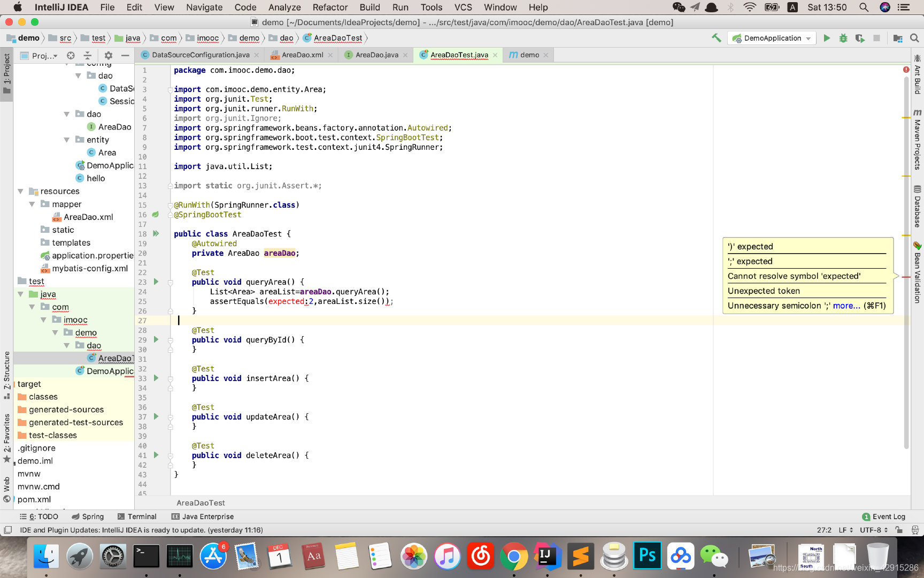The image size is (924, 578).
Task: Collapse the imooc folder under test
Action: coord(44,320)
